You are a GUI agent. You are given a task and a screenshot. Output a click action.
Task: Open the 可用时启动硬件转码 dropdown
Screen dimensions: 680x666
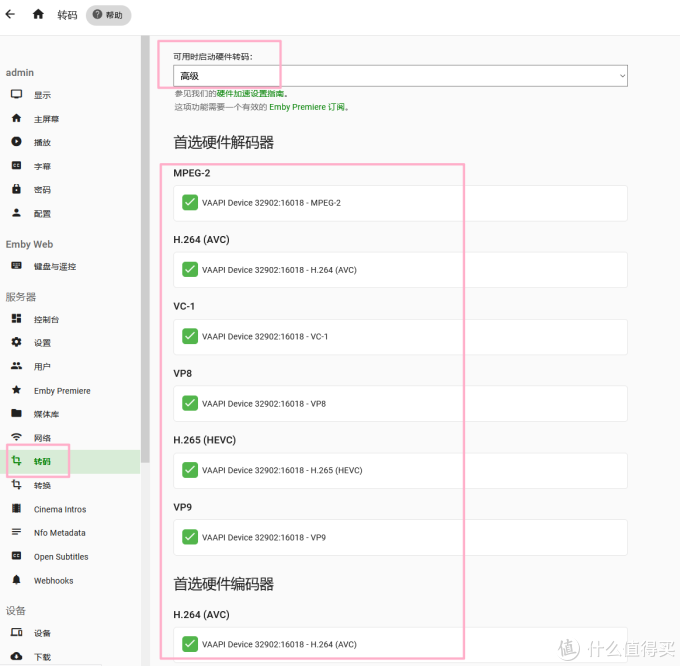(x=400, y=76)
